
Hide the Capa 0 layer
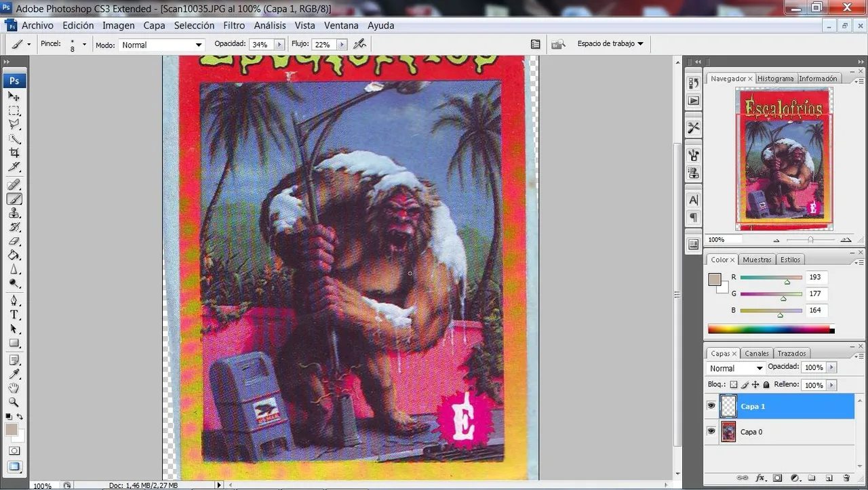click(711, 431)
